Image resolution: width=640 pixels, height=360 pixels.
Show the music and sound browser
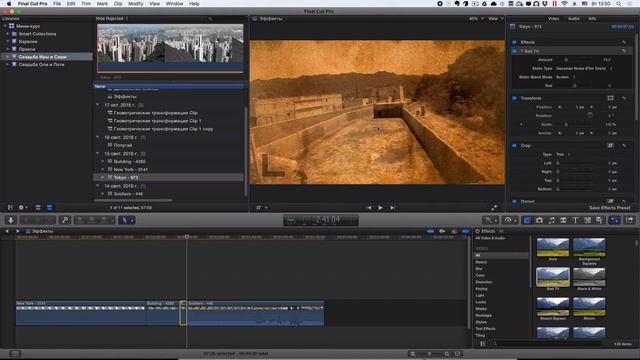coord(551,220)
